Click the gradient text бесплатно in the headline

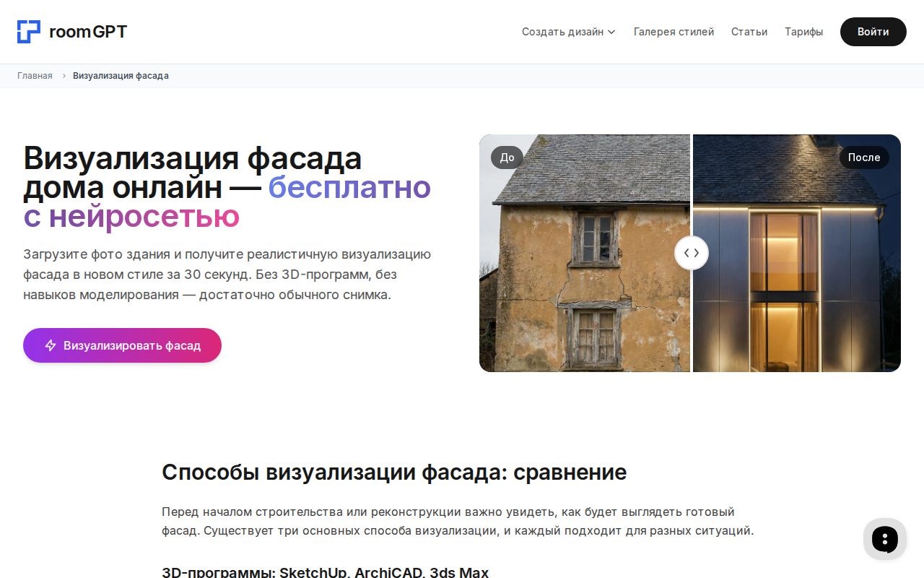349,187
